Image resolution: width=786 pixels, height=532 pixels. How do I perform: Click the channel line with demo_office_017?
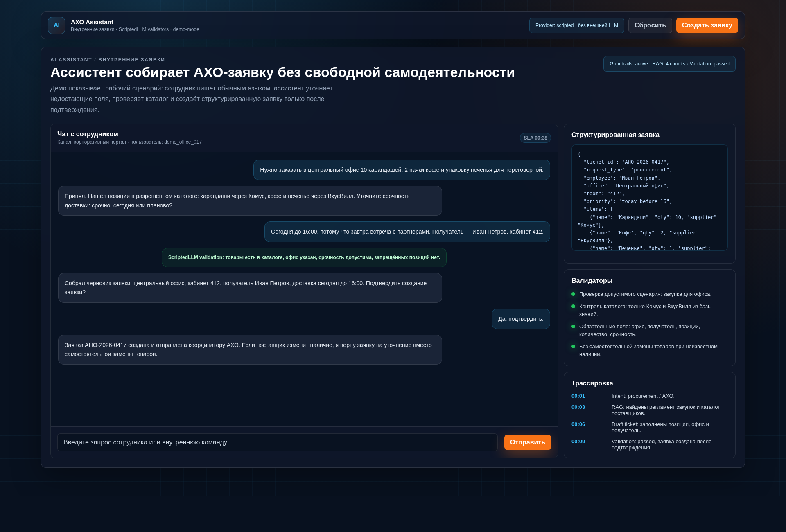129,142
